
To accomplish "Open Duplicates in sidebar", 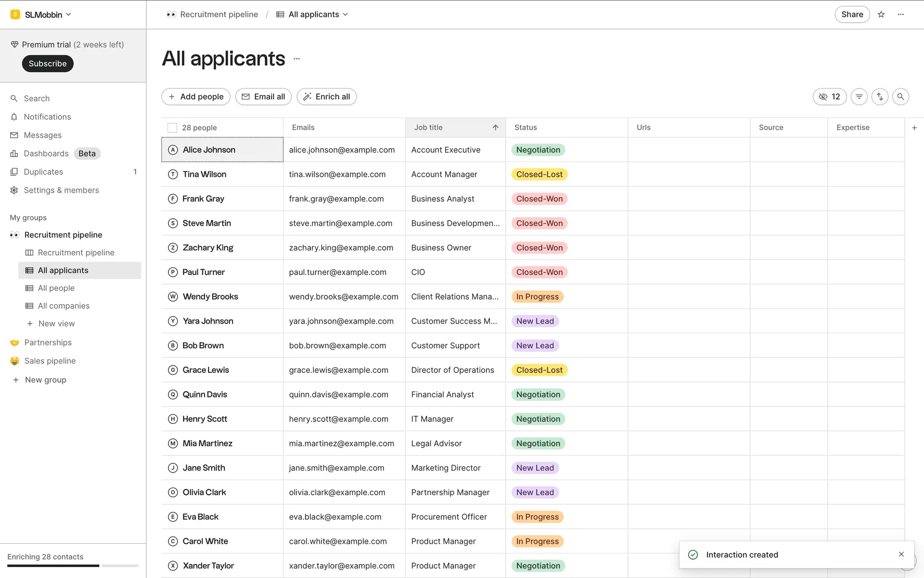I will [43, 172].
